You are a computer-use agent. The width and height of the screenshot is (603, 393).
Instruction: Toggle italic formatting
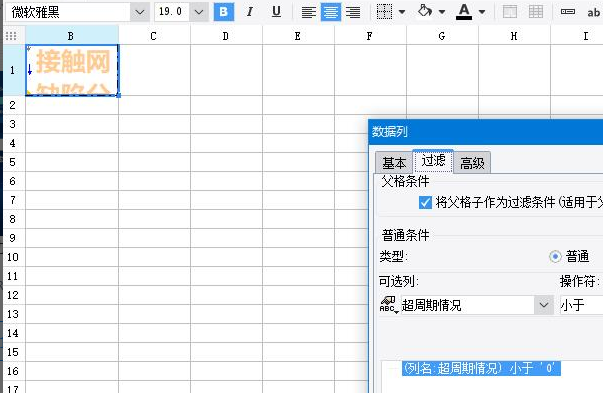[250, 12]
